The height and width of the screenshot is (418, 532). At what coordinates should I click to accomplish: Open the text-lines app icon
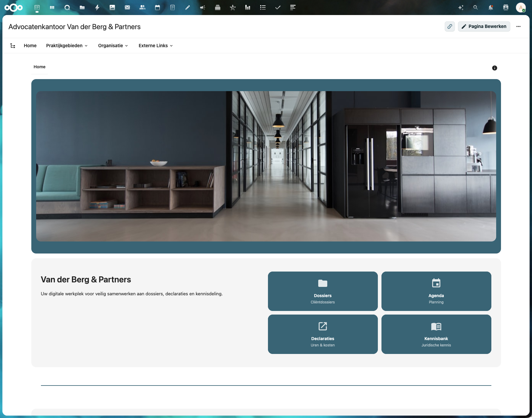pos(293,8)
